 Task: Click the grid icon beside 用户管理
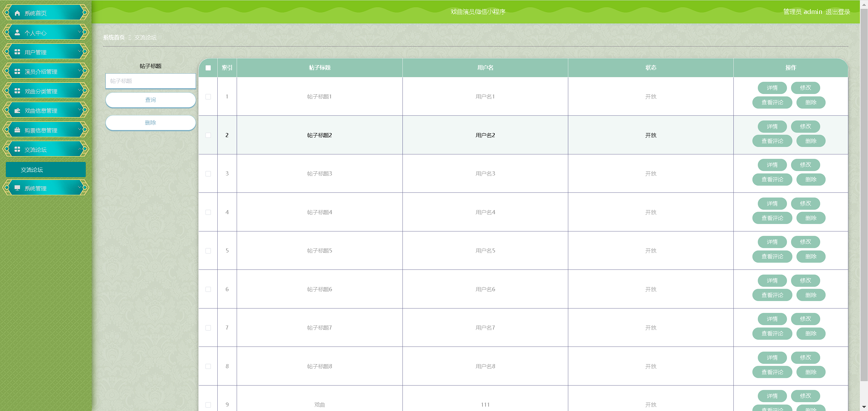(17, 52)
